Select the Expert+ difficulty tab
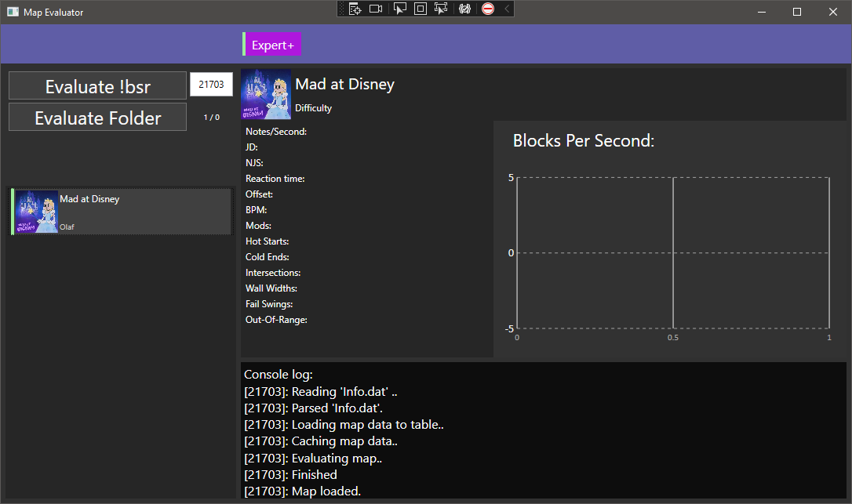The image size is (852, 504). click(x=272, y=45)
